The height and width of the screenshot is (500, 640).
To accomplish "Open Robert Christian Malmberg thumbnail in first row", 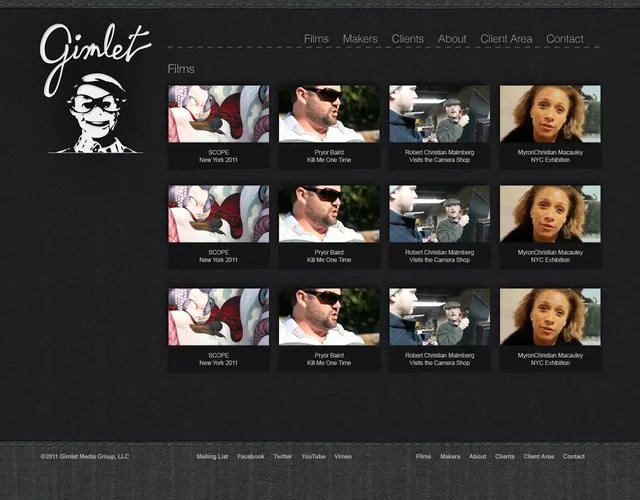I will (x=440, y=114).
